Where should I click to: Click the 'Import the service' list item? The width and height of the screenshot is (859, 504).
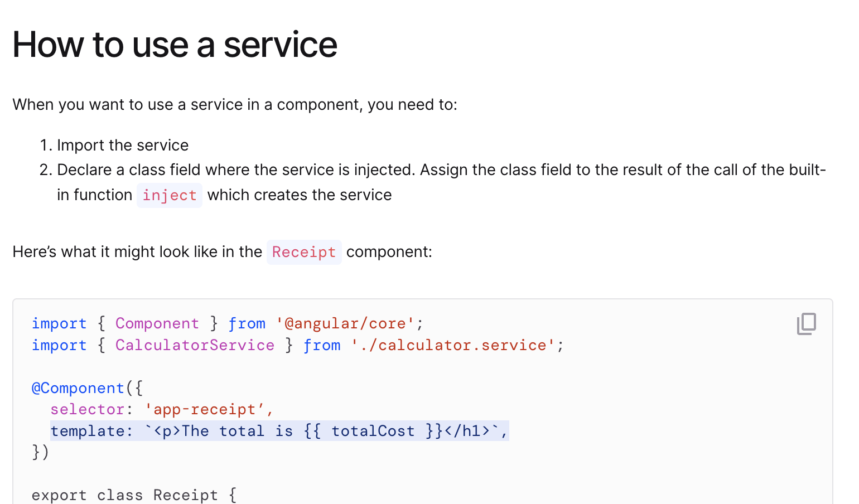coord(122,145)
